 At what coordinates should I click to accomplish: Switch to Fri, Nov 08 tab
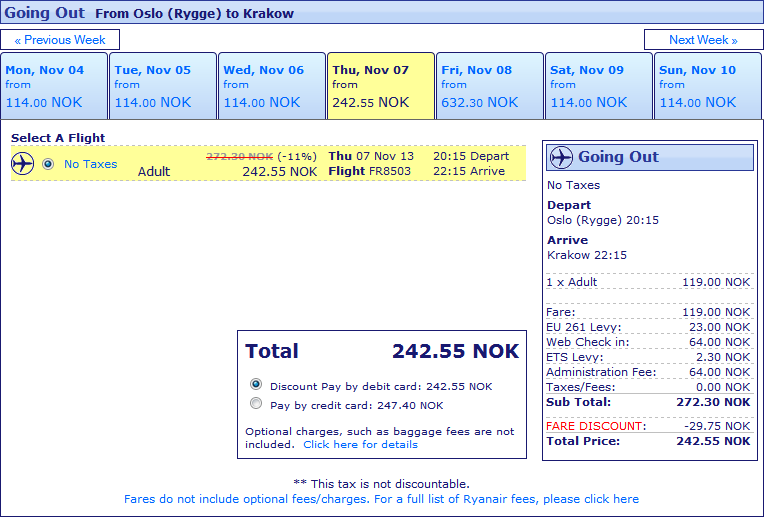[490, 86]
